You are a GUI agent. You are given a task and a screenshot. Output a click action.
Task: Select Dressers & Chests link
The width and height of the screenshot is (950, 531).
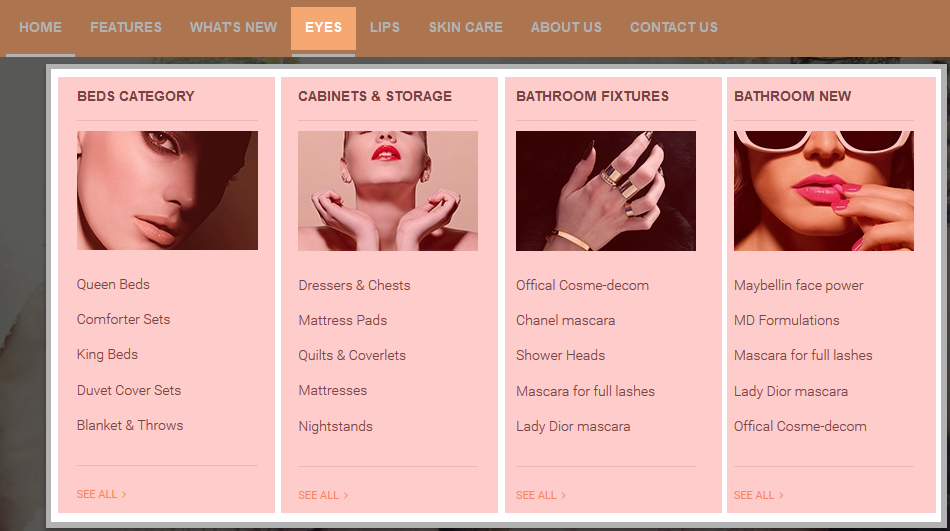(x=354, y=286)
